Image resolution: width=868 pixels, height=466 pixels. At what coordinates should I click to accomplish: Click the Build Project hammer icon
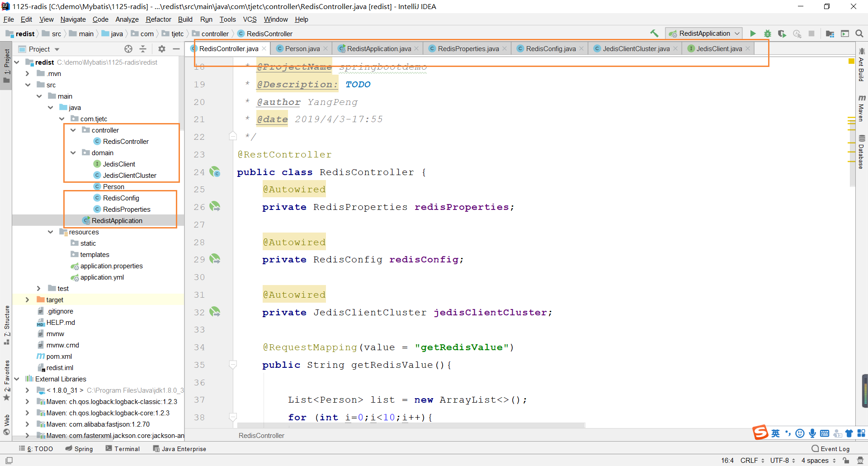pos(654,33)
